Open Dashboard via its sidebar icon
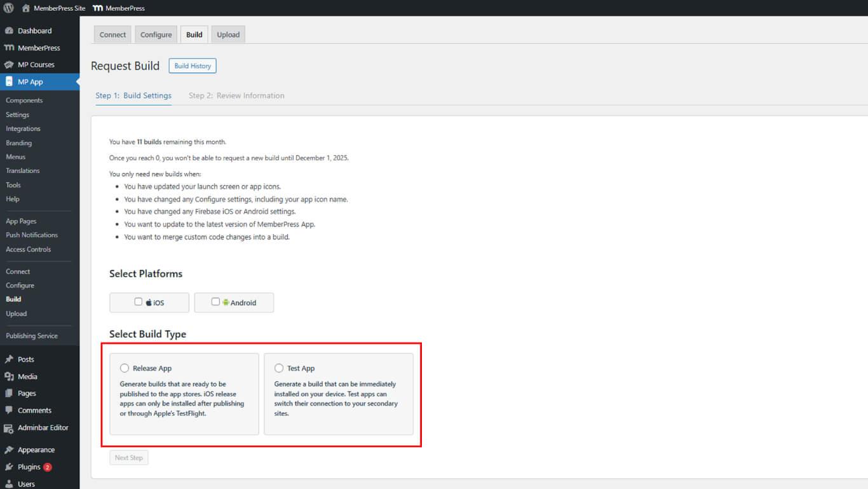This screenshot has width=868, height=489. [x=9, y=31]
